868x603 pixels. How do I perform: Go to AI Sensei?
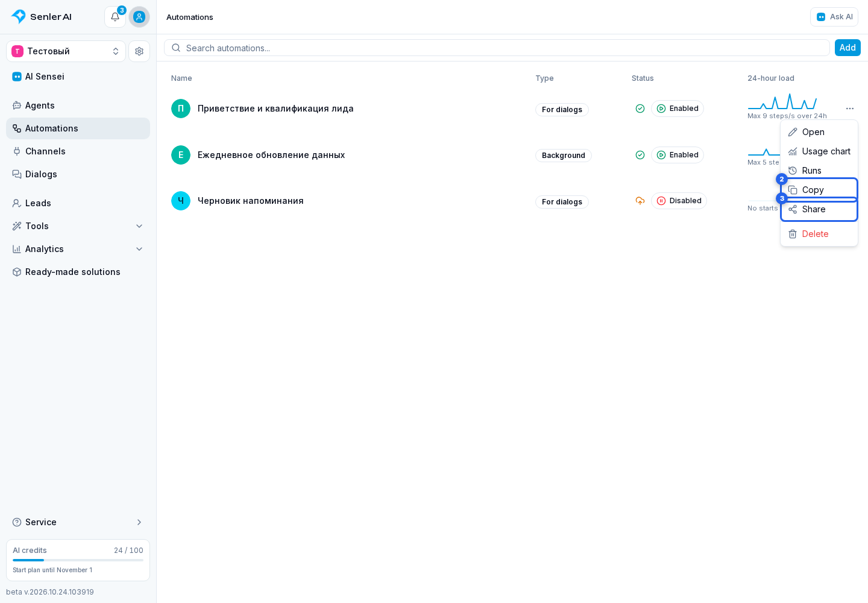pyautogui.click(x=78, y=77)
